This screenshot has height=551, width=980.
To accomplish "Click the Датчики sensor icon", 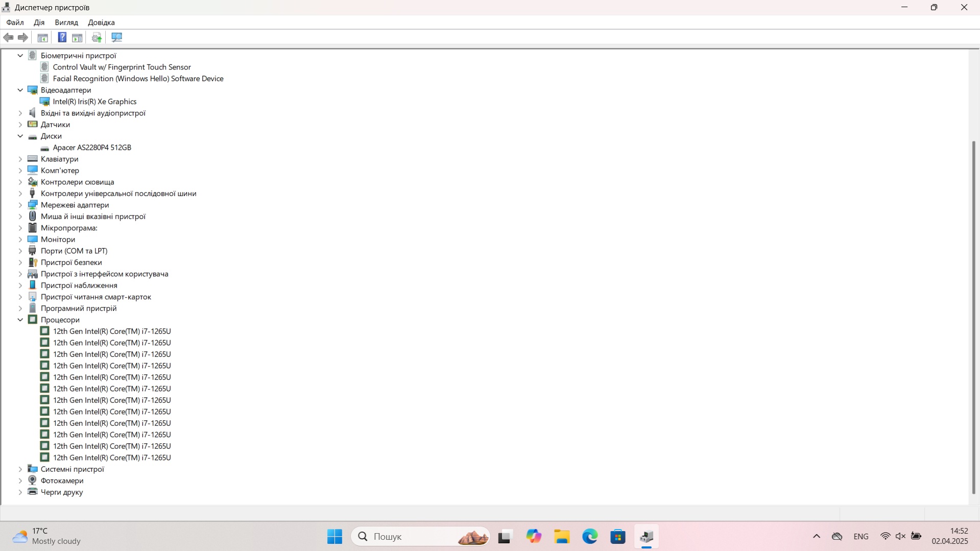I will (x=33, y=124).
